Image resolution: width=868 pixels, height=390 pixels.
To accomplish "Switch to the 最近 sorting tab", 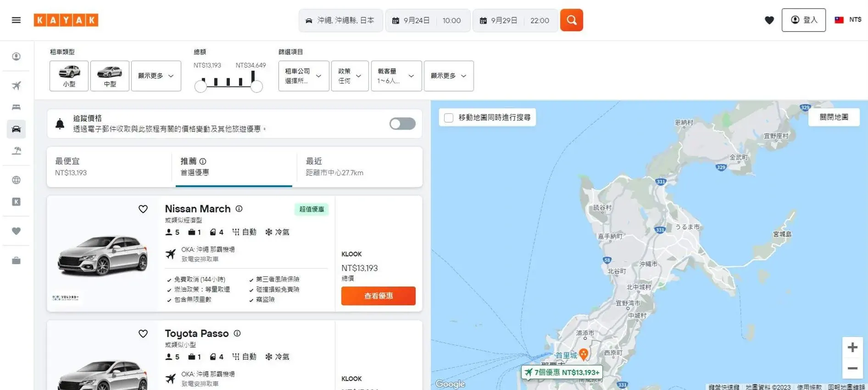I will pos(359,167).
